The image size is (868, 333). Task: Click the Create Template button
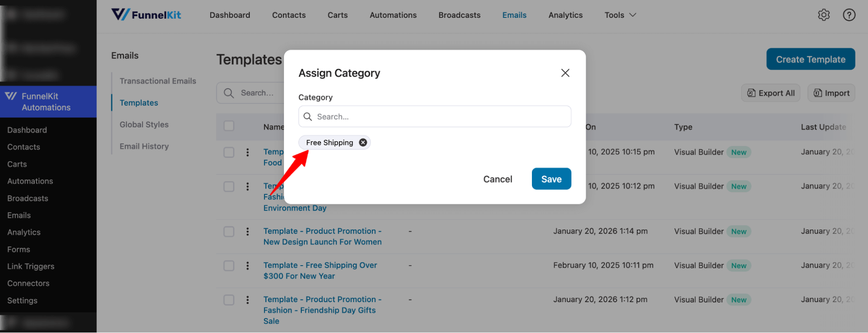[x=810, y=59]
